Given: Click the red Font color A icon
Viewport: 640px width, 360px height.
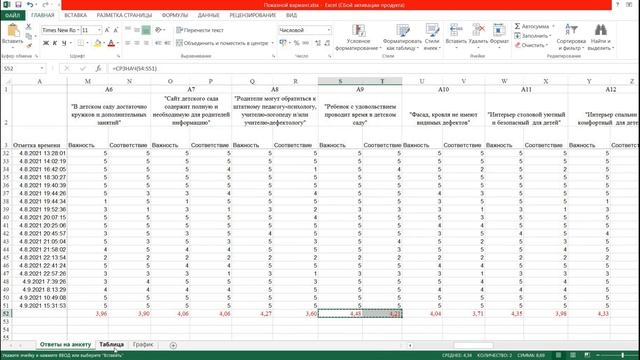Looking at the screenshot, I should [111, 43].
